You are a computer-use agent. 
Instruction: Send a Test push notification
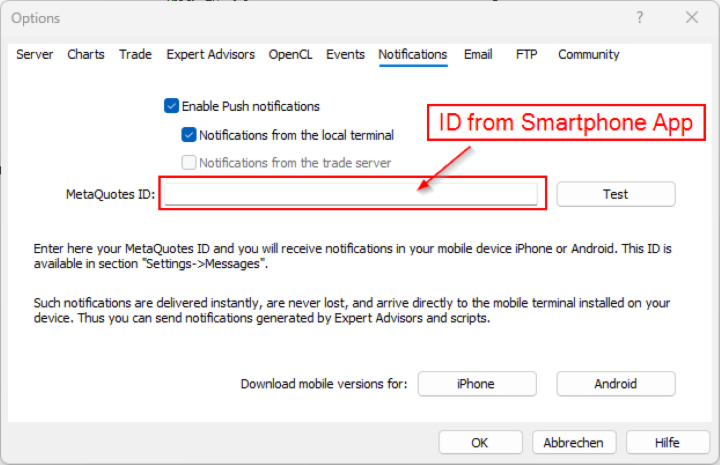tap(616, 194)
